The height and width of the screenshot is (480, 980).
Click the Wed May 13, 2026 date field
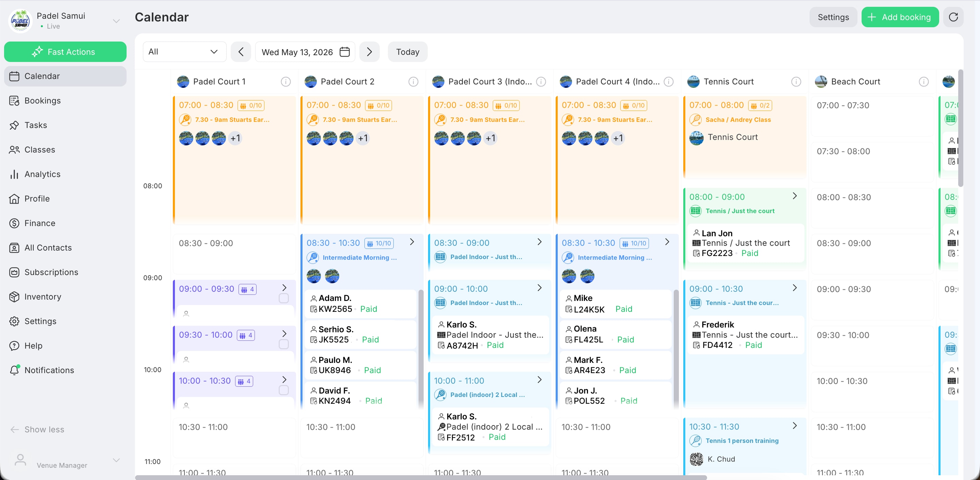[x=305, y=52]
